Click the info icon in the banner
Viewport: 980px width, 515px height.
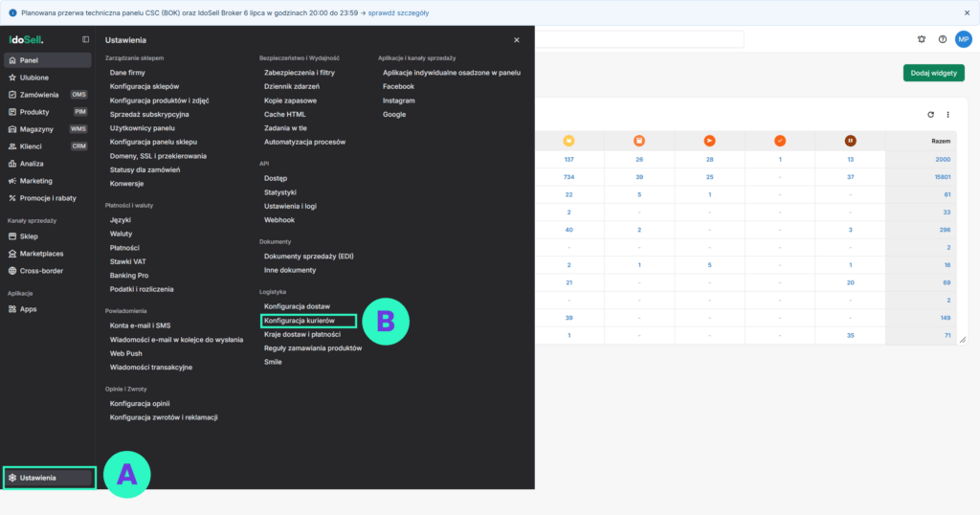[12, 12]
